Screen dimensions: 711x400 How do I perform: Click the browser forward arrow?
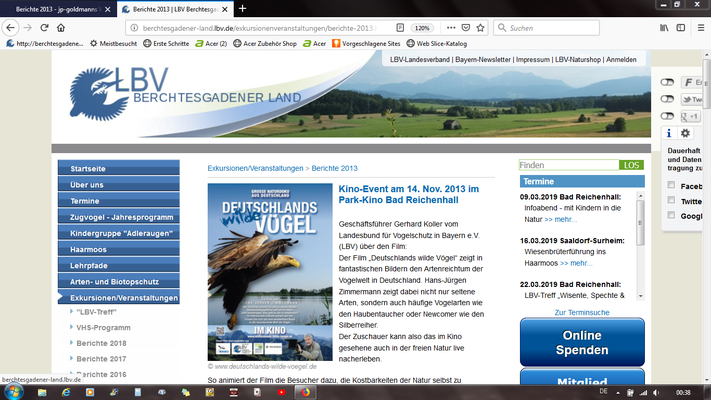[28, 28]
